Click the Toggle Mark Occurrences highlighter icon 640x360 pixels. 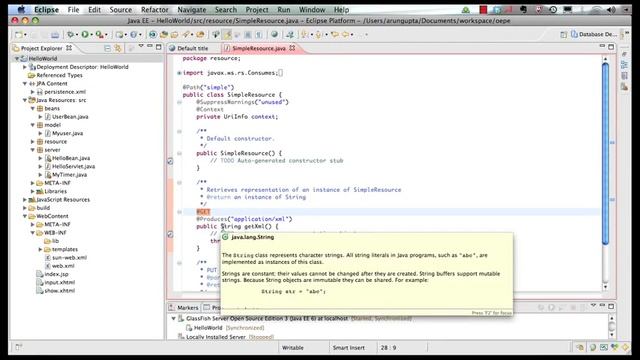pos(228,35)
